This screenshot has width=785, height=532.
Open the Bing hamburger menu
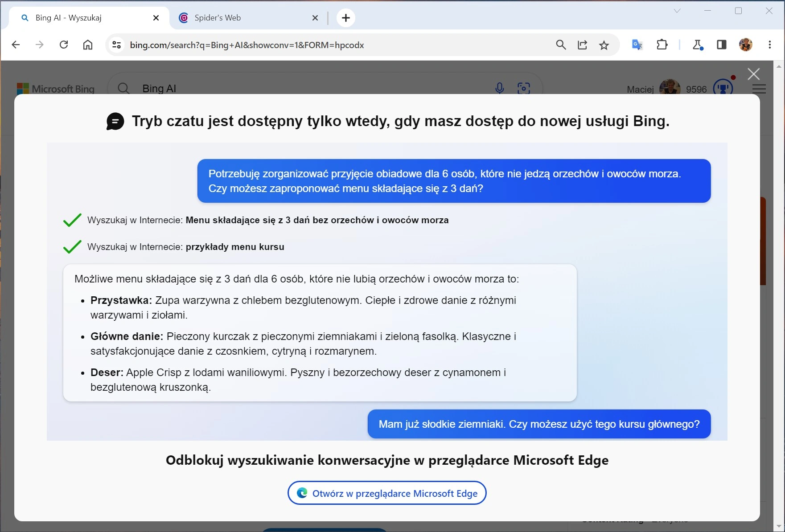759,89
